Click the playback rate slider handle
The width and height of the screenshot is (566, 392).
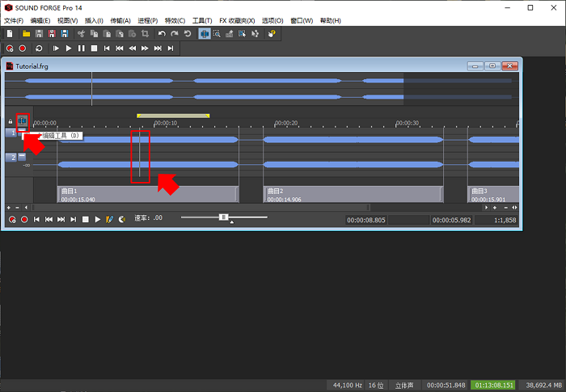point(224,217)
